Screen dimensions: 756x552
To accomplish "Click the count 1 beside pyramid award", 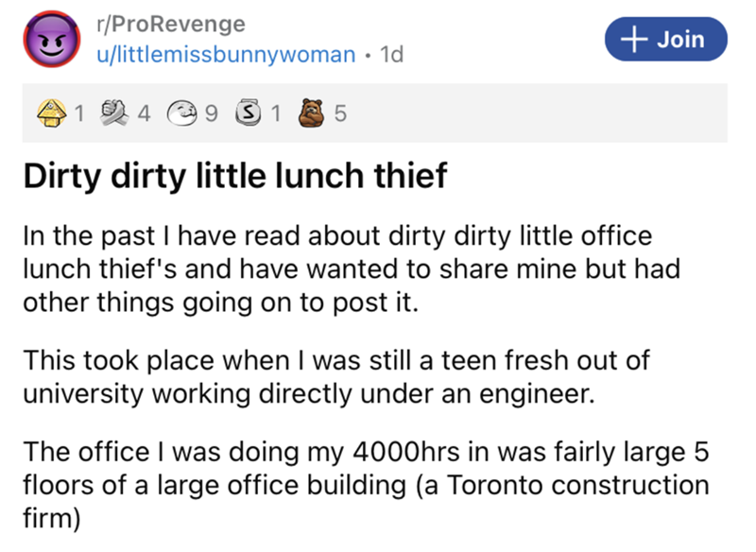I will [x=79, y=115].
